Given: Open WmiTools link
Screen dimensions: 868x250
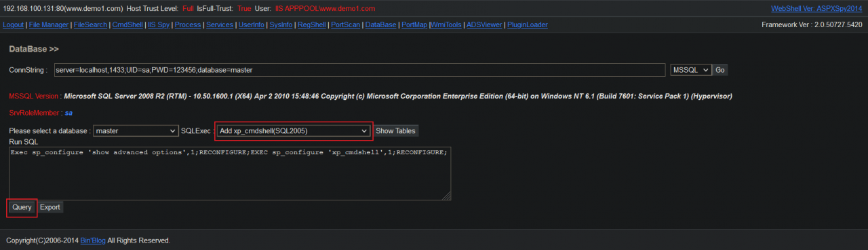Looking at the screenshot, I should tap(446, 24).
